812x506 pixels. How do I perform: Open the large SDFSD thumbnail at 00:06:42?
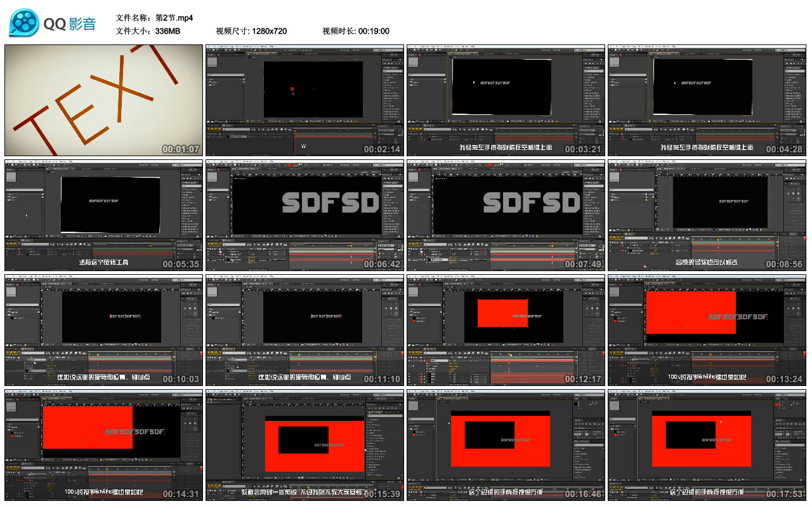[304, 215]
